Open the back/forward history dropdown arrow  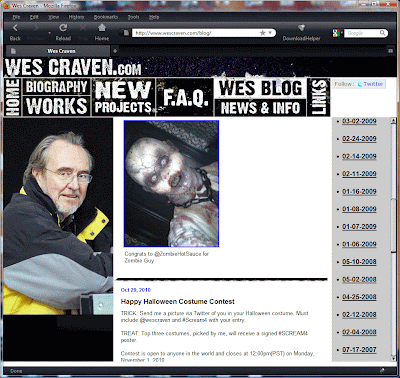(50, 33)
